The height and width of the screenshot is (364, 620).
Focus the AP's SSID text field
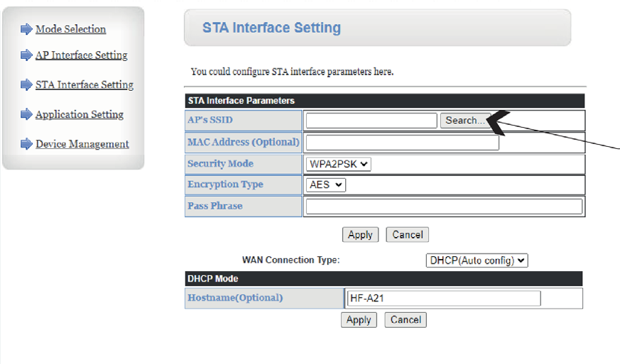(371, 121)
